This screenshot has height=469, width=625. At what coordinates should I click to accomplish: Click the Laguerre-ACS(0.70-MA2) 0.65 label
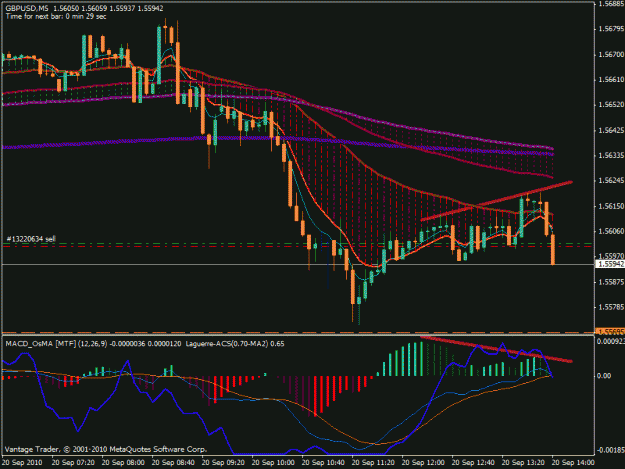click(x=235, y=343)
